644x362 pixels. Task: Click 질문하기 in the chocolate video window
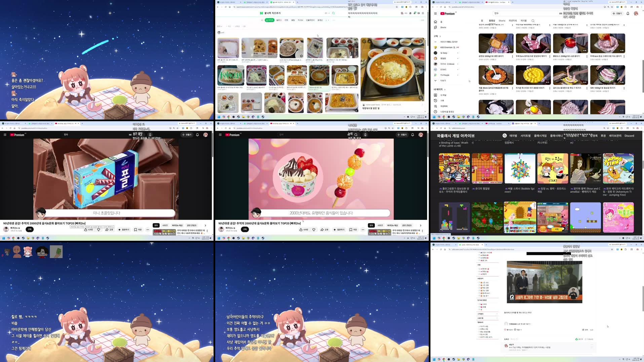(124, 230)
